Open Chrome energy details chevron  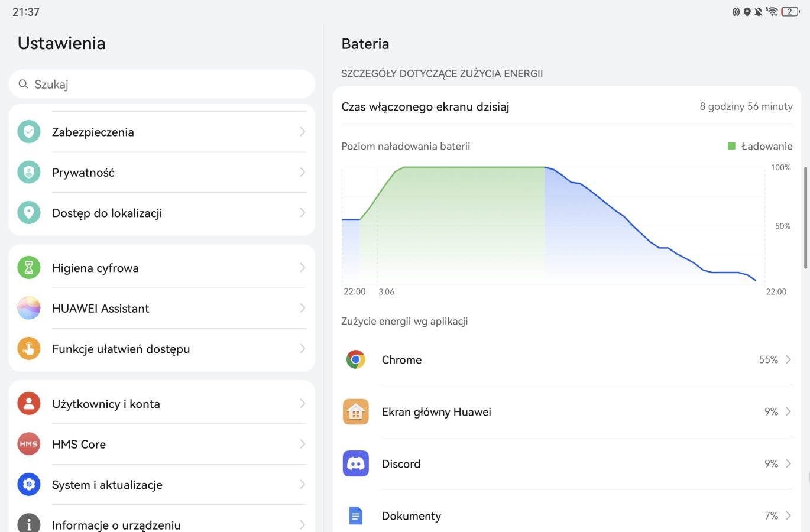click(788, 359)
